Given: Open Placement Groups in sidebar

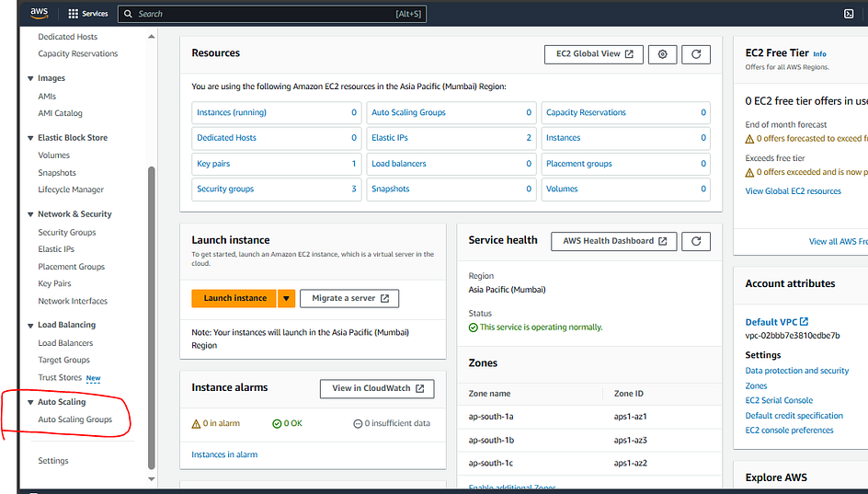Looking at the screenshot, I should [x=72, y=267].
